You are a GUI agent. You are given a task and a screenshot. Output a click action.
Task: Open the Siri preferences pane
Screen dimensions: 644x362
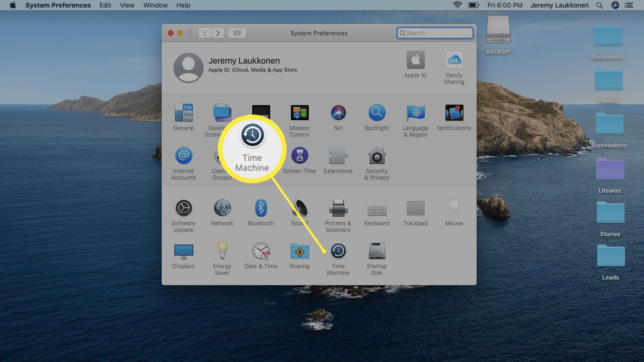(x=338, y=113)
